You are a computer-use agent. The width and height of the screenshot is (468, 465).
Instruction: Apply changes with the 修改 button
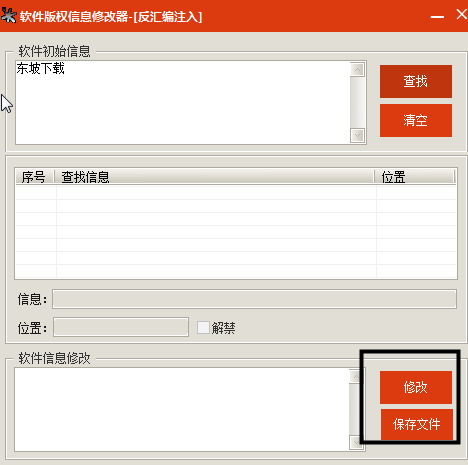coord(416,387)
